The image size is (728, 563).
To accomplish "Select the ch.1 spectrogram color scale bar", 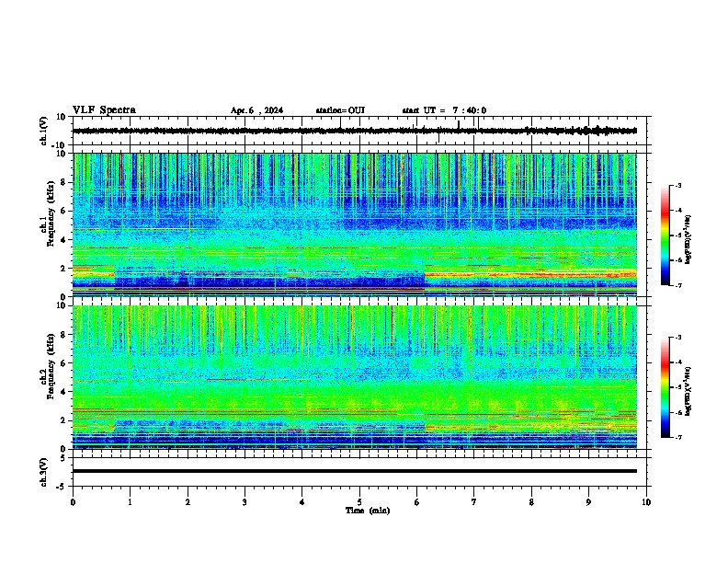I will 665,236.
